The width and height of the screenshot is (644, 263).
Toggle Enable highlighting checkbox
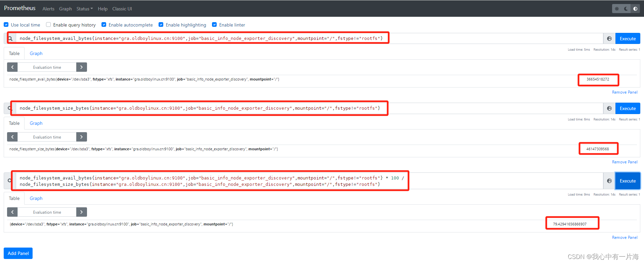pyautogui.click(x=161, y=24)
